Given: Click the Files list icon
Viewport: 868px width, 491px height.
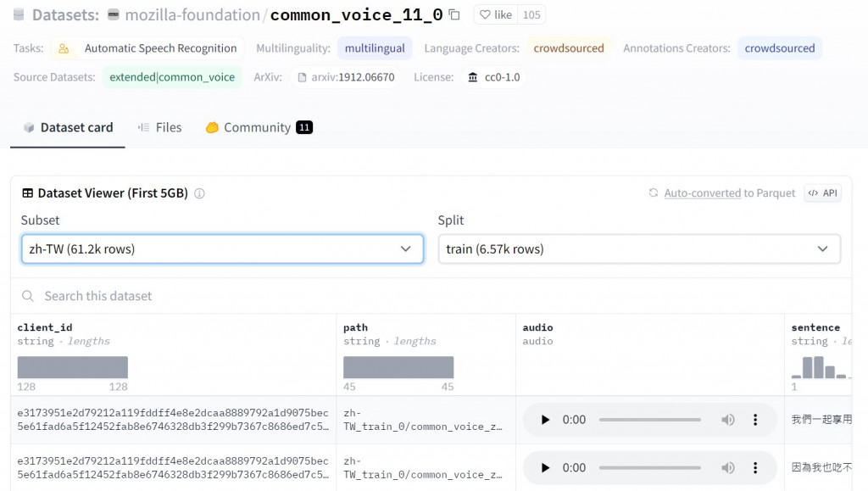Looking at the screenshot, I should (x=144, y=128).
